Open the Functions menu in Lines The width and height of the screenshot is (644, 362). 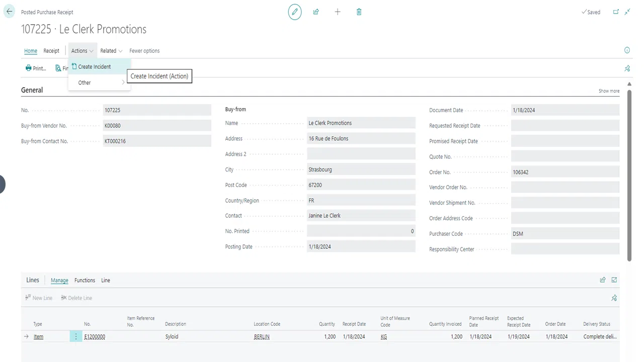[85, 280]
